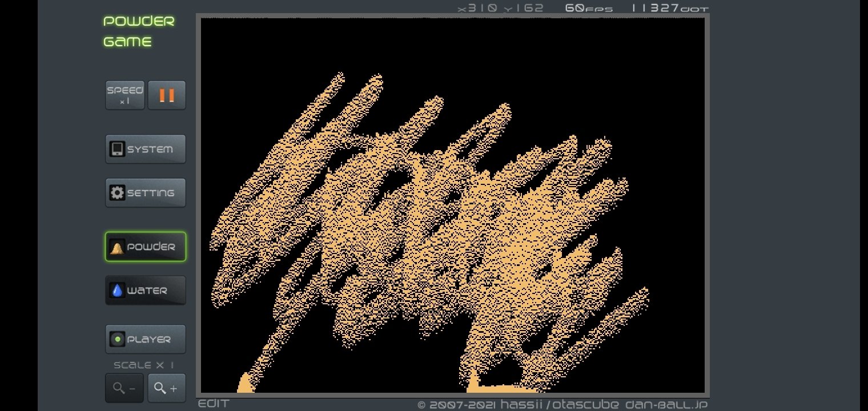Click the 60fps counter
868x411 pixels.
point(589,8)
